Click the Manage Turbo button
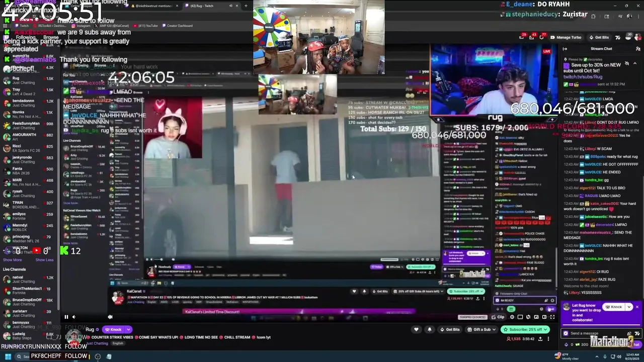The width and height of the screenshot is (644, 362). click(x=566, y=37)
